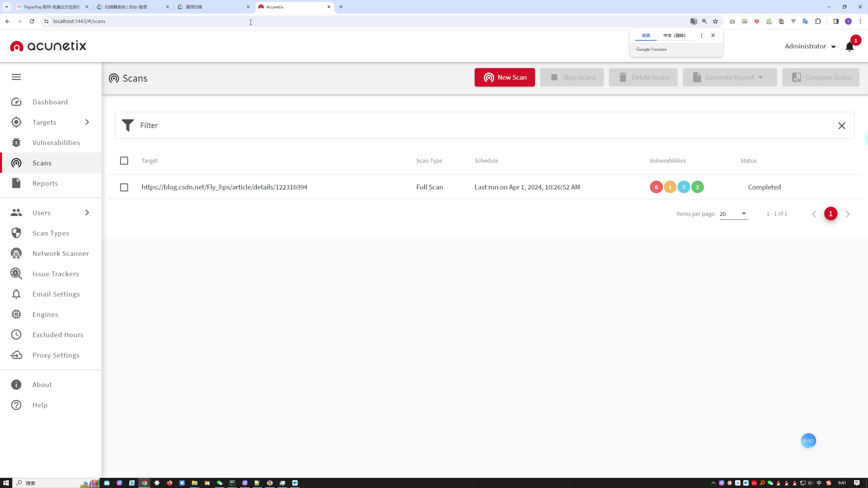This screenshot has width=868, height=488.
Task: Click the Targets icon in sidebar
Action: tap(16, 122)
